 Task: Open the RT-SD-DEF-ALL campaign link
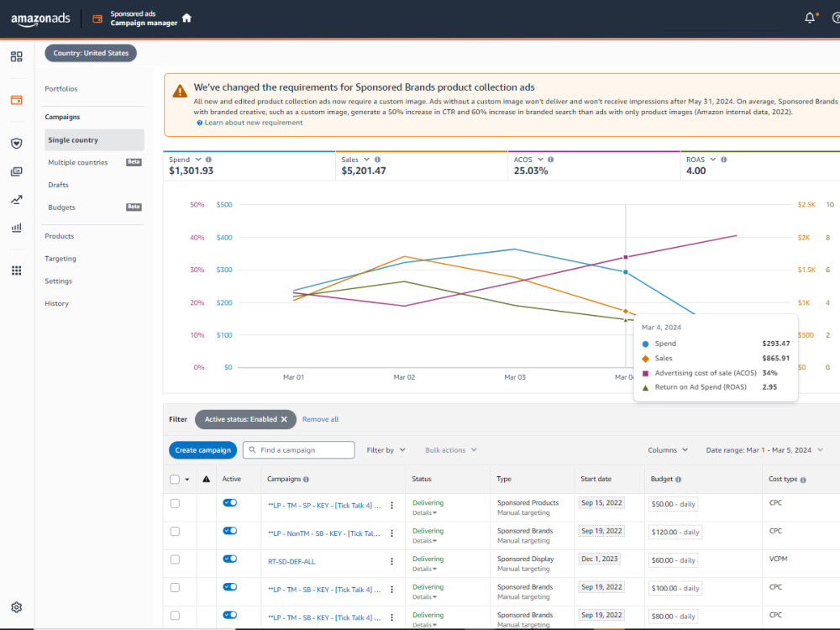point(291,561)
